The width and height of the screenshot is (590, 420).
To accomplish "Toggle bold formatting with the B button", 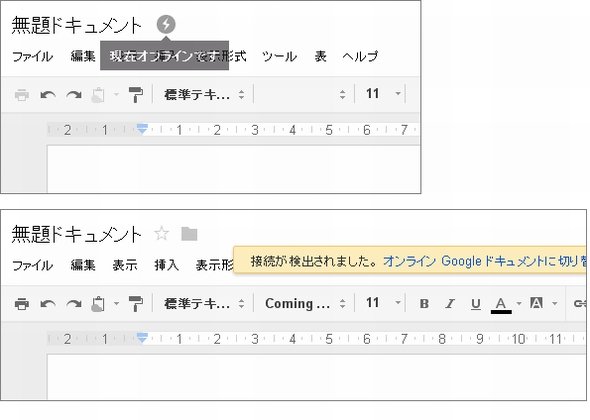I will click(424, 303).
